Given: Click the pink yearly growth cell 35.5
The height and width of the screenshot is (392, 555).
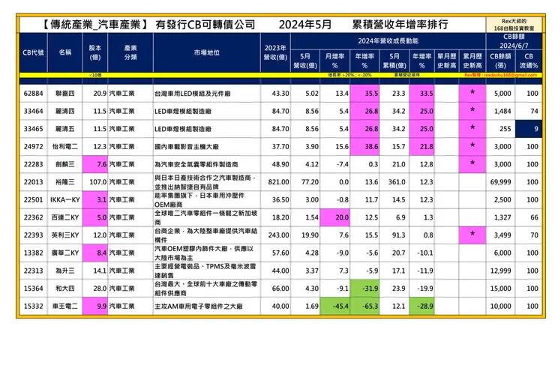Looking at the screenshot, I should (x=364, y=94).
